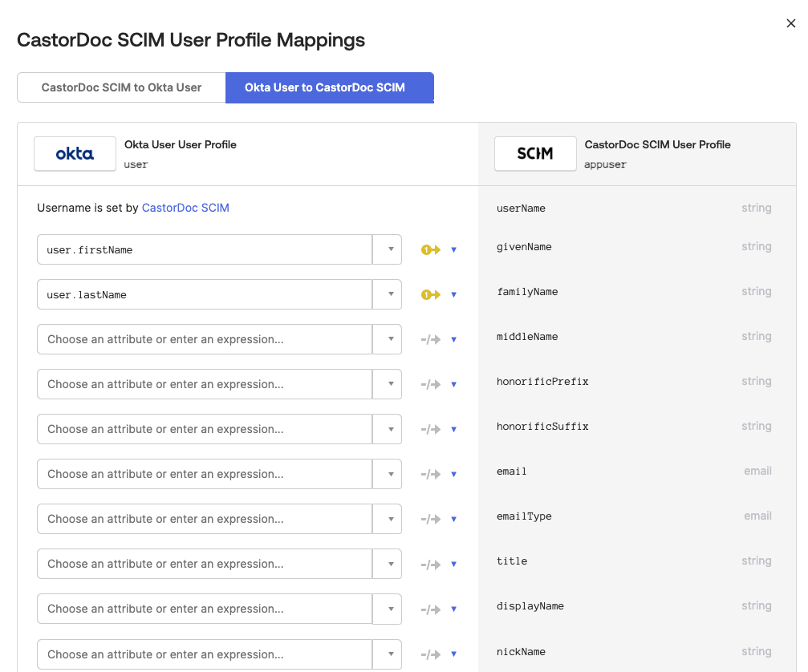The width and height of the screenshot is (808, 672).
Task: Follow the CastorDoc SCIM username link
Action: (185, 208)
